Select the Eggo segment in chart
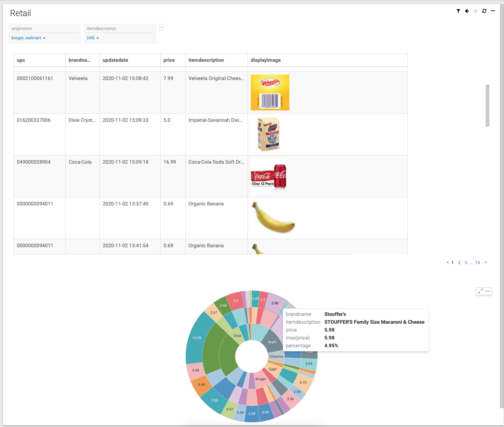504x427 pixels. (x=273, y=369)
